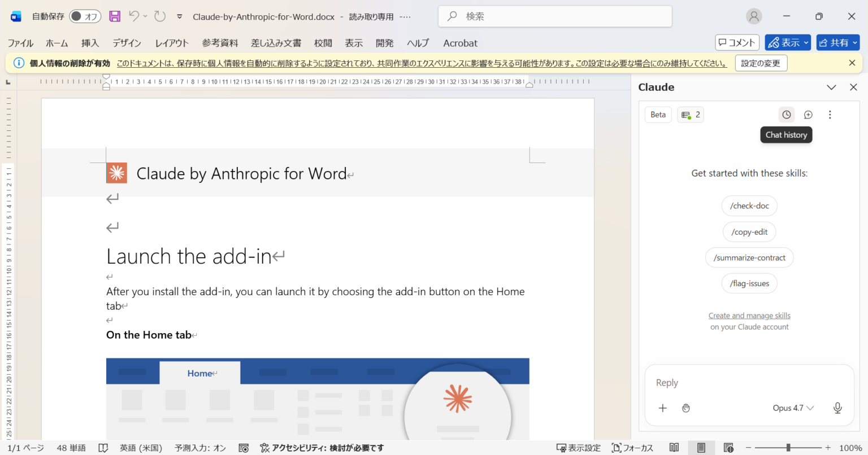Open Customize Quick Access Toolbar dropdown
This screenshot has height=455, width=868.
click(180, 16)
